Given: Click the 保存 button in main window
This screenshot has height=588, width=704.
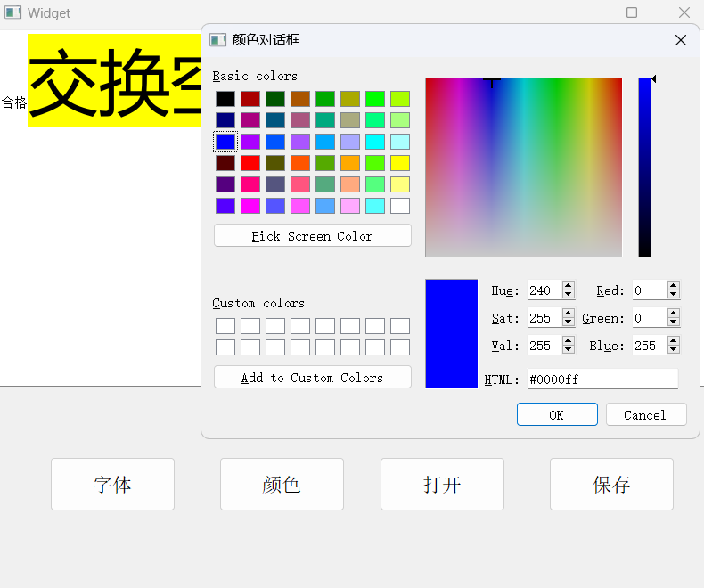Looking at the screenshot, I should pyautogui.click(x=611, y=485).
